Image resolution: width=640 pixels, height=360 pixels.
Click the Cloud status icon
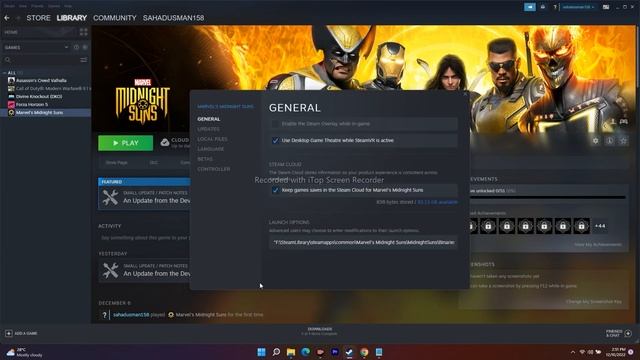pyautogui.click(x=165, y=142)
